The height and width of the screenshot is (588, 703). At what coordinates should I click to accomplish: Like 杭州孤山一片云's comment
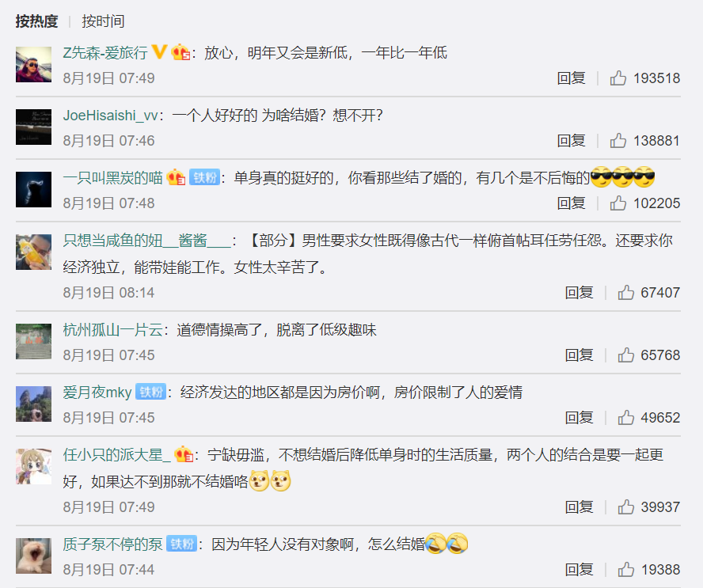[x=626, y=355]
